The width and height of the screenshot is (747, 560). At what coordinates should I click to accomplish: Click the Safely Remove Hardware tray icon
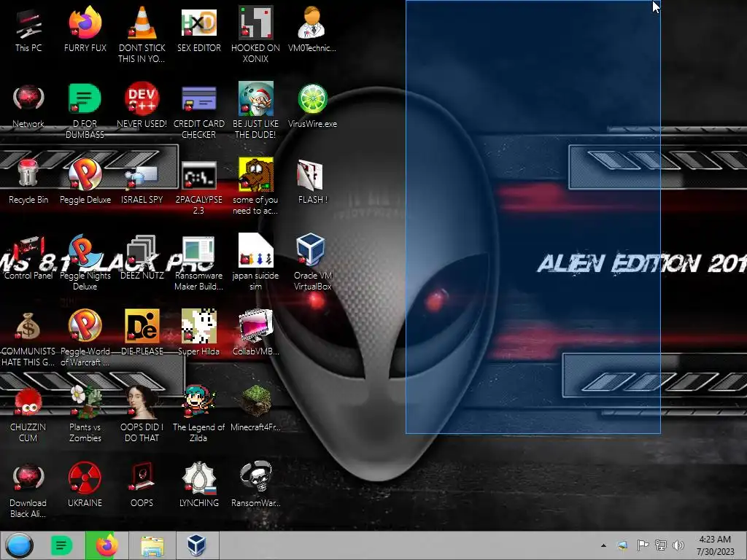[x=622, y=545]
